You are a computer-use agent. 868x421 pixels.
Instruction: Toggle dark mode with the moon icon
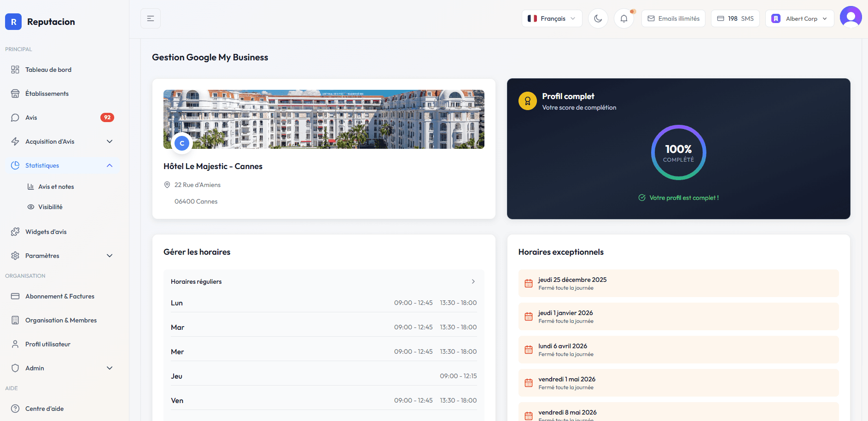598,18
